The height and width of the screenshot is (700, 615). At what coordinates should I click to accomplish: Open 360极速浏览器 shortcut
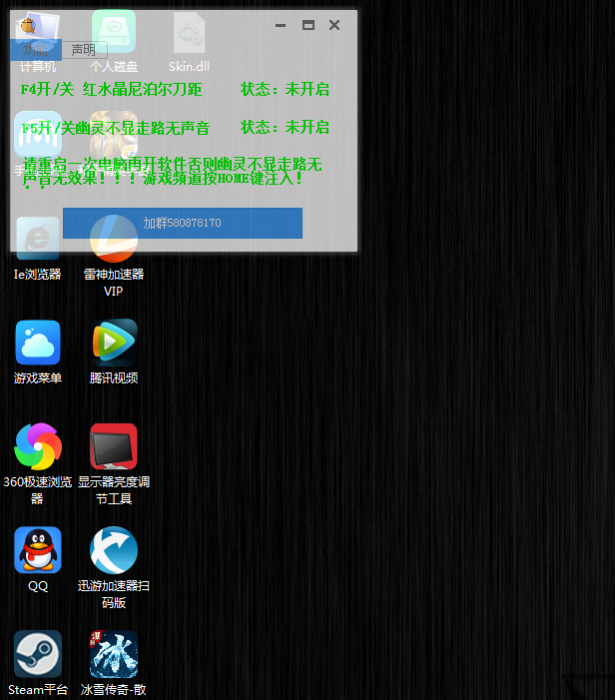click(38, 464)
